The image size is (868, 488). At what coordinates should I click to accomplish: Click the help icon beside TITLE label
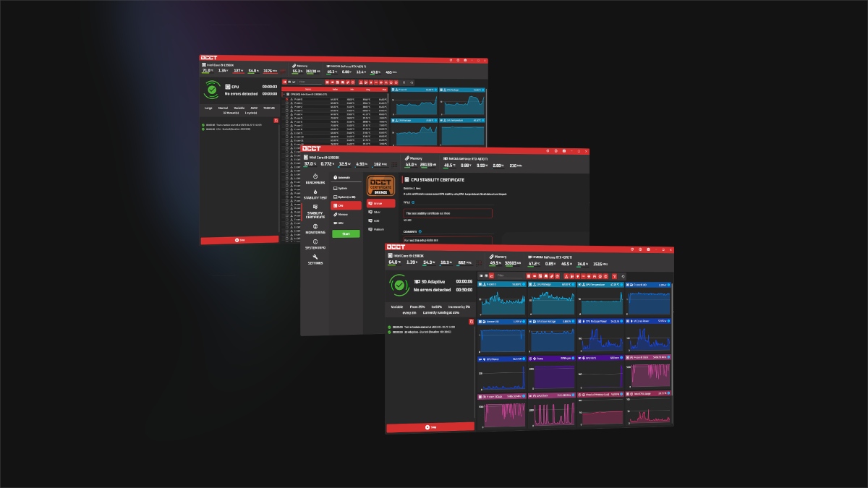click(x=414, y=203)
